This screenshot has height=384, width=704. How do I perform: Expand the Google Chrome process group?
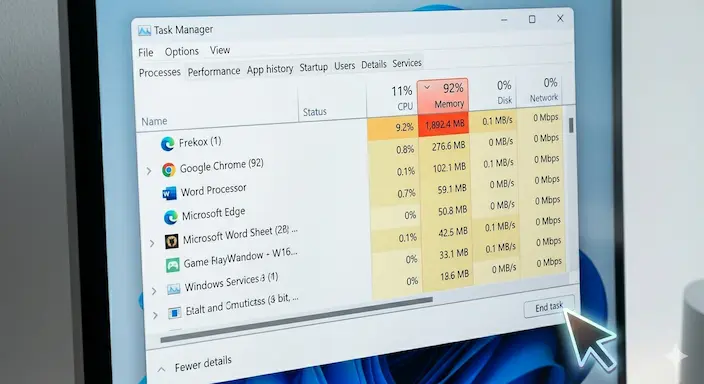149,171
